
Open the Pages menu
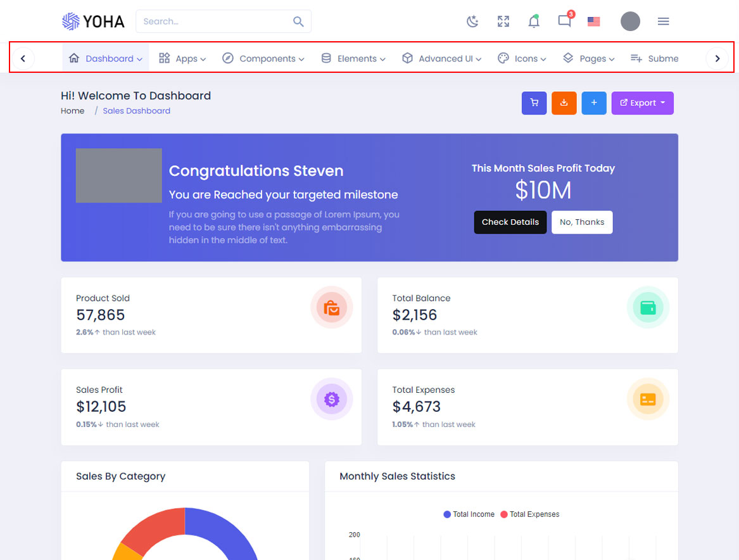click(x=589, y=58)
